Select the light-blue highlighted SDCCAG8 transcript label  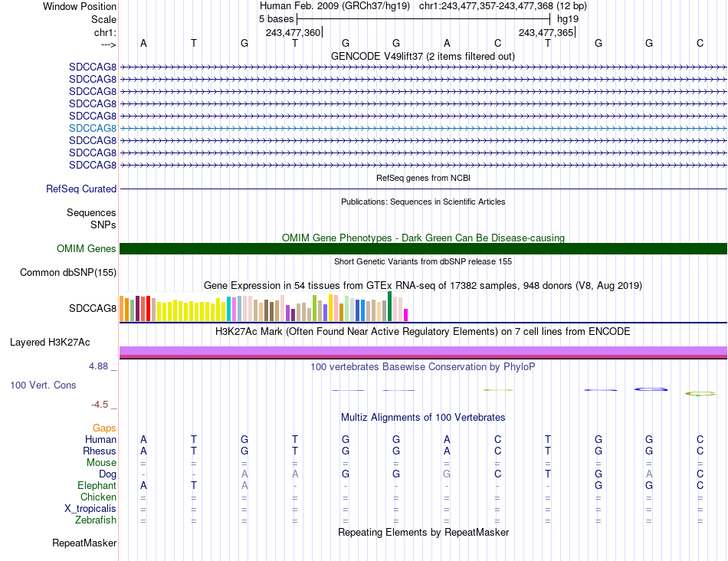(x=93, y=128)
